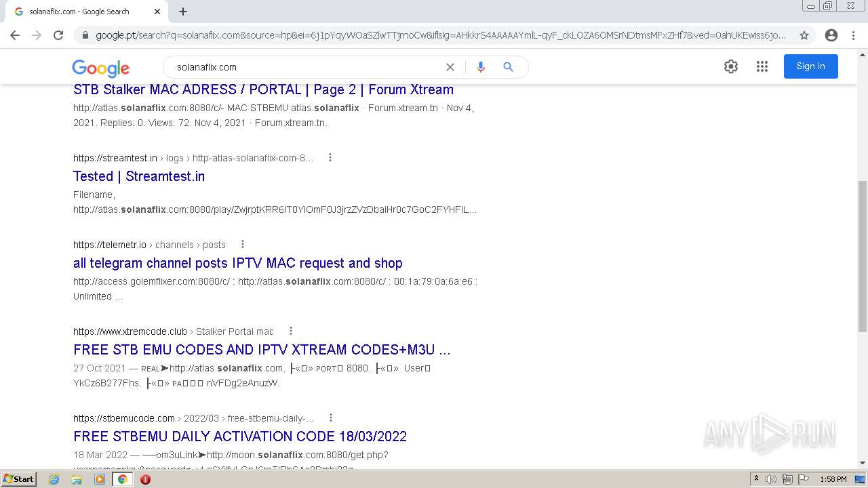Launch Internet Explorer from the taskbar

pos(54,479)
